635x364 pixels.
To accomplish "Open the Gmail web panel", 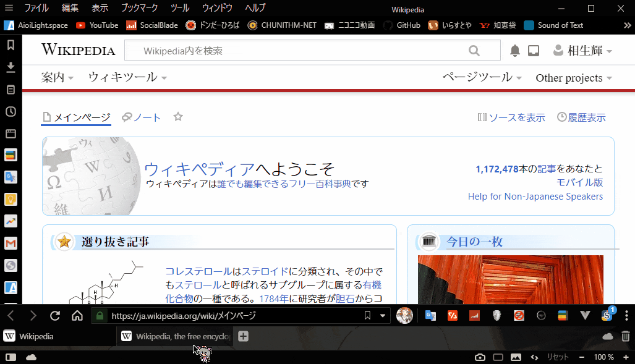I will 10,243.
